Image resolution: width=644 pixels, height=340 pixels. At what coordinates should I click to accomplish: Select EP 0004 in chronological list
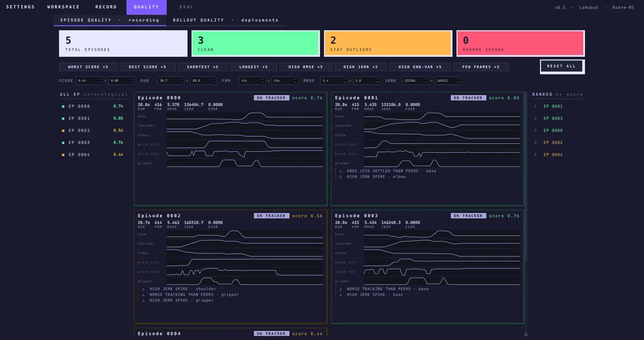[93, 155]
